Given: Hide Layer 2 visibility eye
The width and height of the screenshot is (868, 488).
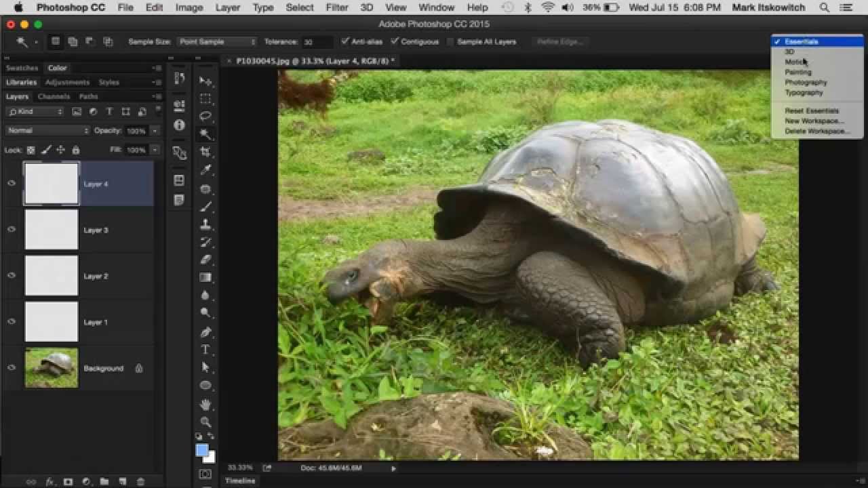Looking at the screenshot, I should click(x=12, y=276).
